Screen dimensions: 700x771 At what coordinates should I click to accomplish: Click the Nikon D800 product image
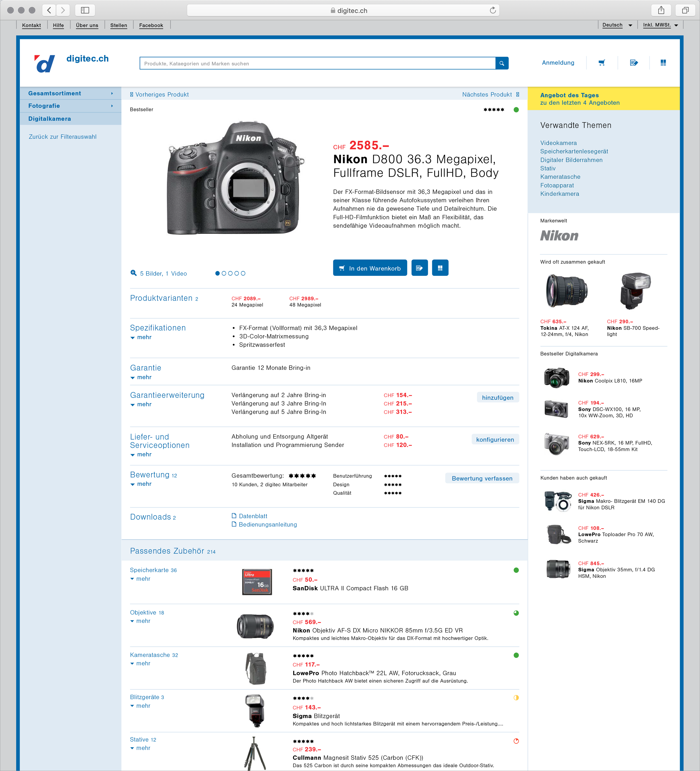[236, 178]
